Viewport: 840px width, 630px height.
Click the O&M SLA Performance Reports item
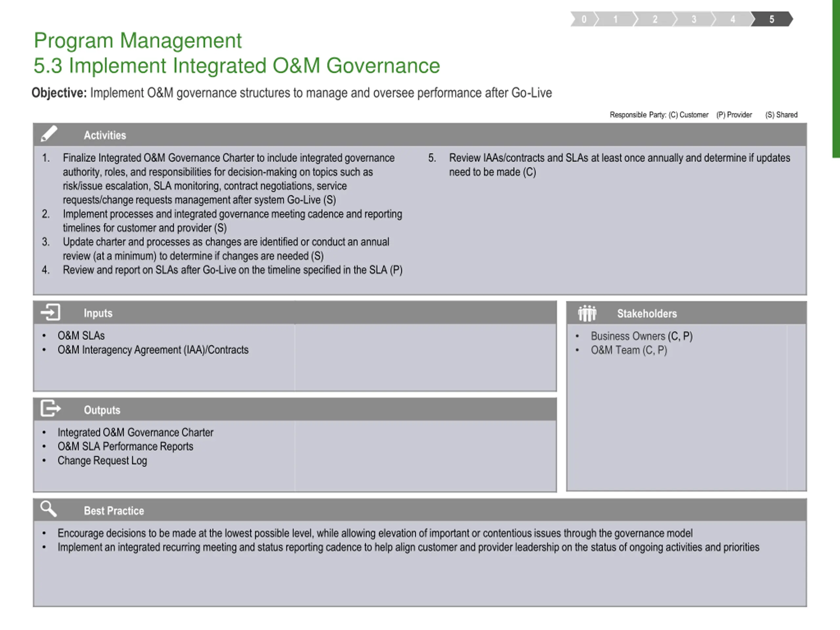pos(125,447)
